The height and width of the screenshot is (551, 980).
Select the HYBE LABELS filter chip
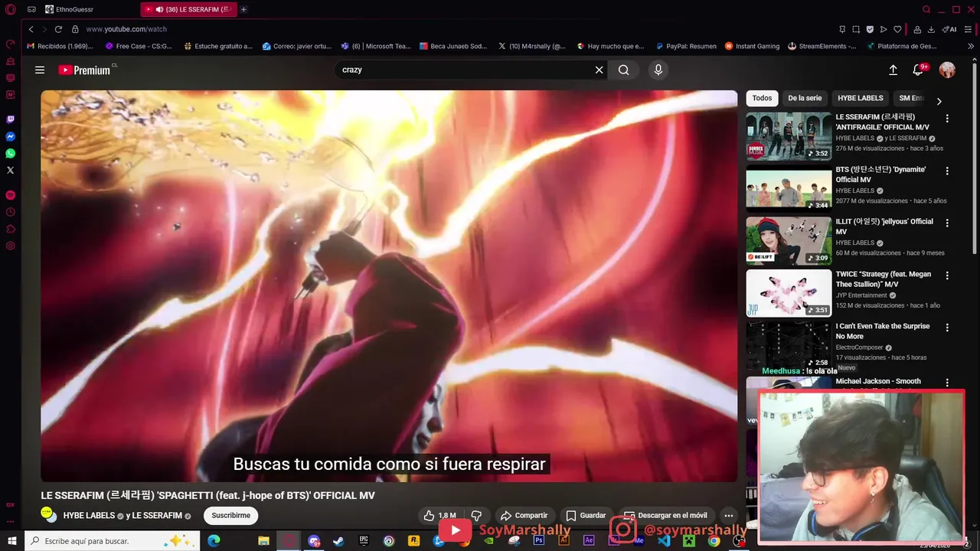(x=861, y=98)
